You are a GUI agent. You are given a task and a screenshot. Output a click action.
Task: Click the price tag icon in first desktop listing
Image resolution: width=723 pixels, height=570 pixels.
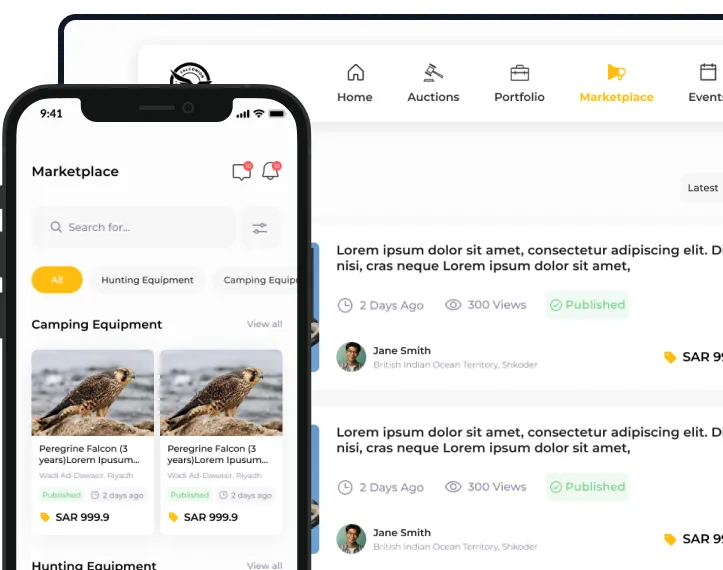point(670,357)
